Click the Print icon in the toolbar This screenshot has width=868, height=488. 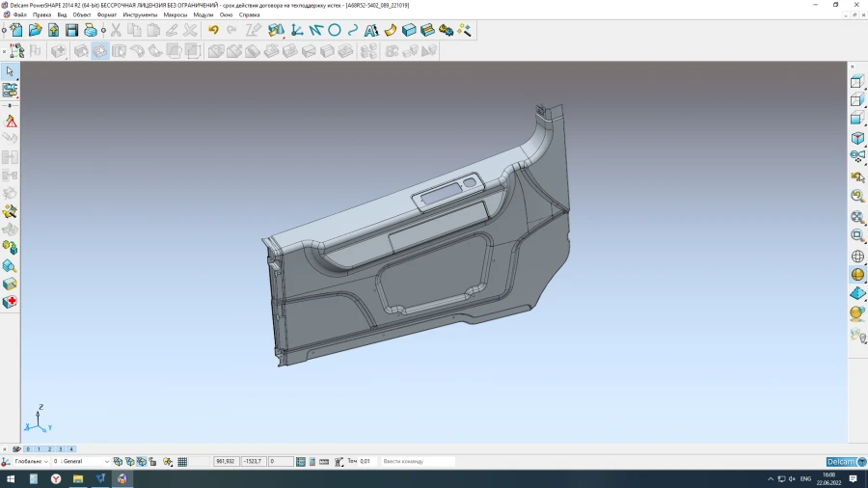[90, 30]
